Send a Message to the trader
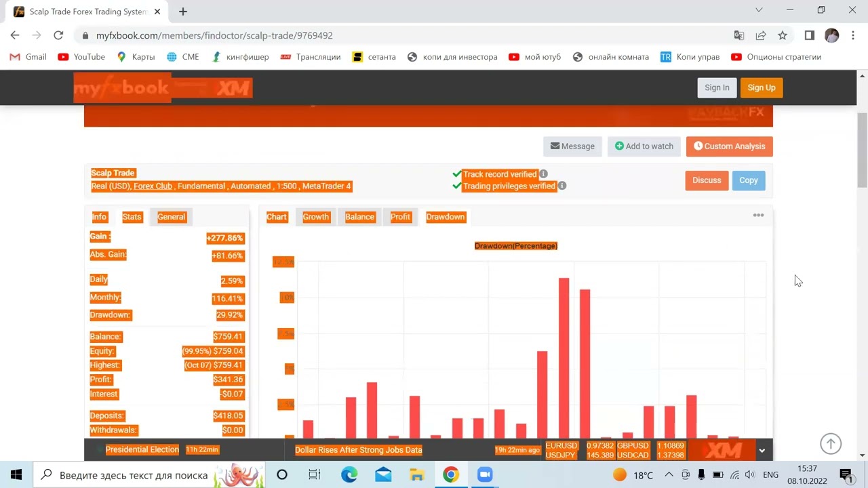Screen dimensions: 868x488 point(572,146)
